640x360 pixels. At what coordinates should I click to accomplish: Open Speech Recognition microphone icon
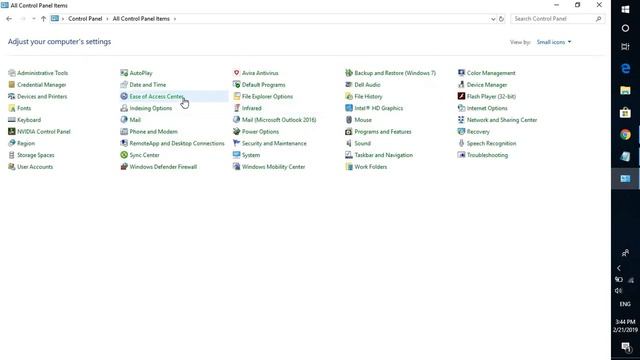point(461,143)
